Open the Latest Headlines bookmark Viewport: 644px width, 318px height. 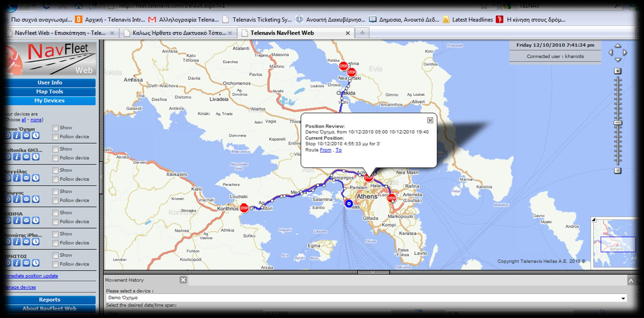tap(468, 20)
